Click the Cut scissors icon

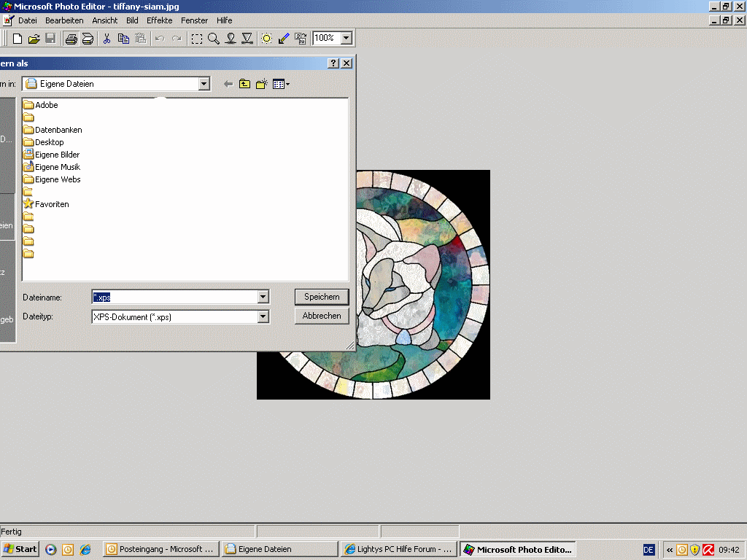pyautogui.click(x=107, y=39)
